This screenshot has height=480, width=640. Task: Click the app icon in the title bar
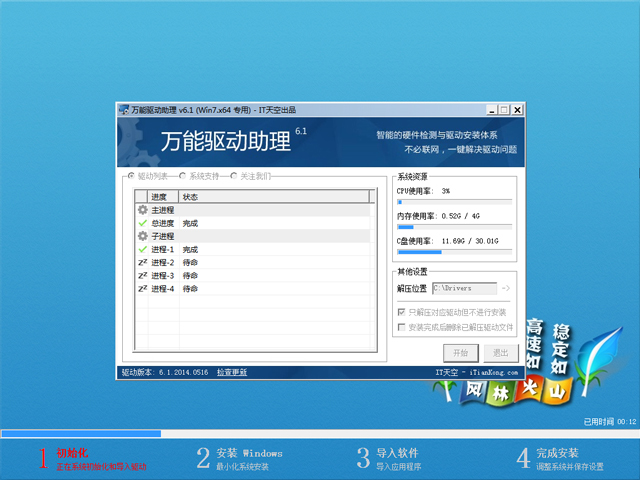[124, 110]
